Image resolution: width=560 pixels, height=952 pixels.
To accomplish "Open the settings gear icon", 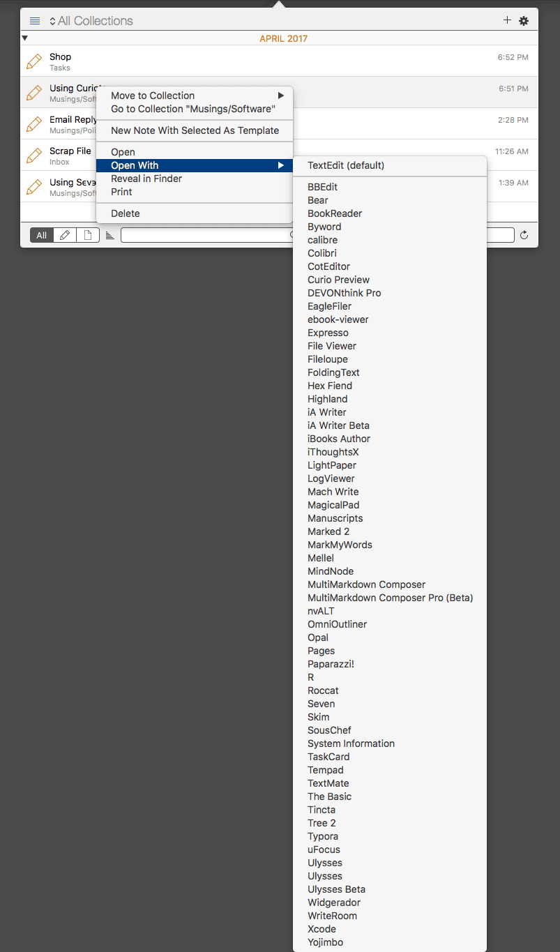I will coord(524,21).
